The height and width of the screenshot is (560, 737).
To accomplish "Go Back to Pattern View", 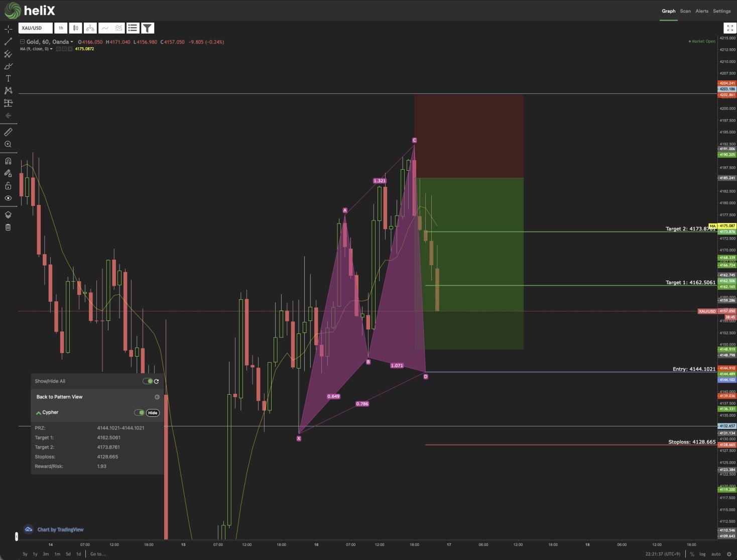I will click(59, 397).
